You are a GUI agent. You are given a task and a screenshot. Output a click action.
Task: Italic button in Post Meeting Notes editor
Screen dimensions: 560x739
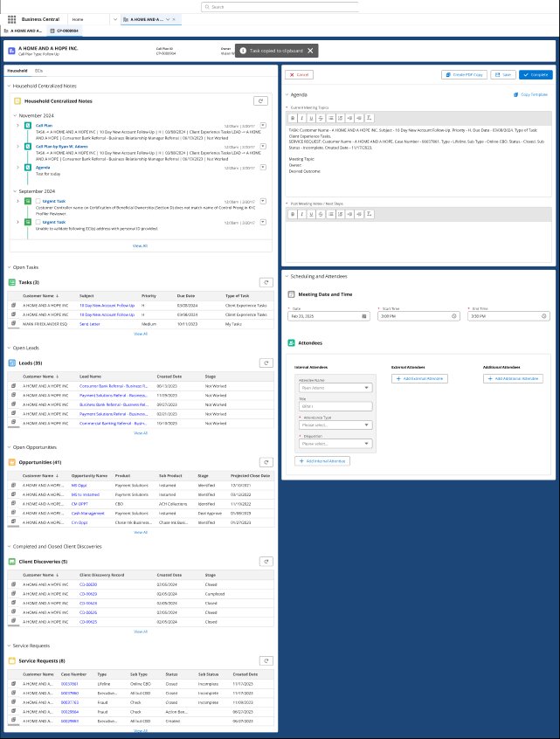pyautogui.click(x=301, y=214)
